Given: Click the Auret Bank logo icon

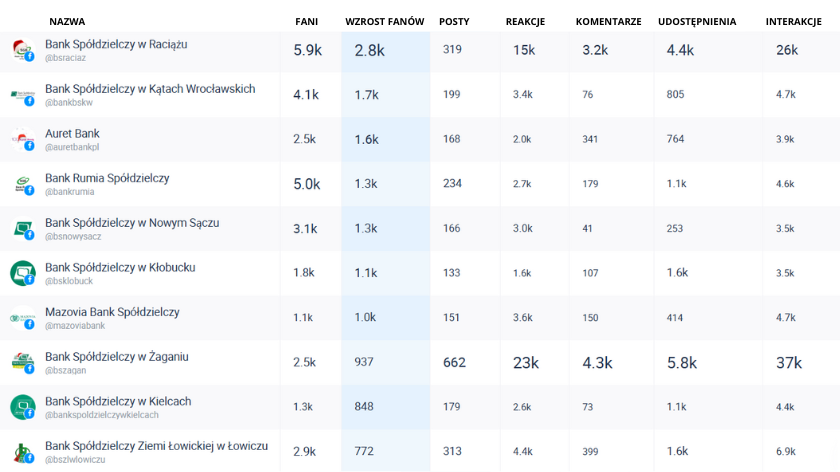Looking at the screenshot, I should click(x=22, y=140).
